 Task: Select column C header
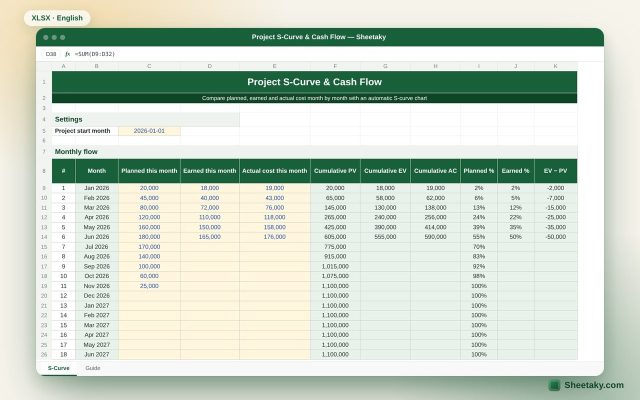pyautogui.click(x=149, y=66)
